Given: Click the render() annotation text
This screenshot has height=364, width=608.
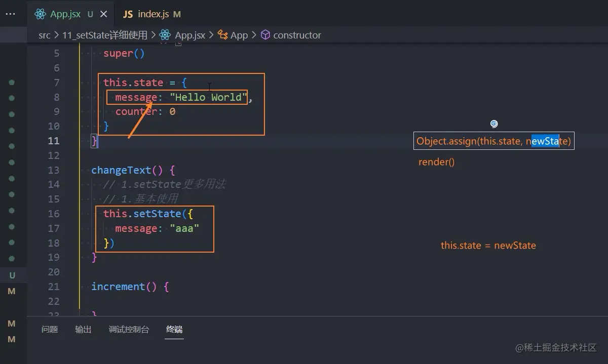Looking at the screenshot, I should pos(437,162).
